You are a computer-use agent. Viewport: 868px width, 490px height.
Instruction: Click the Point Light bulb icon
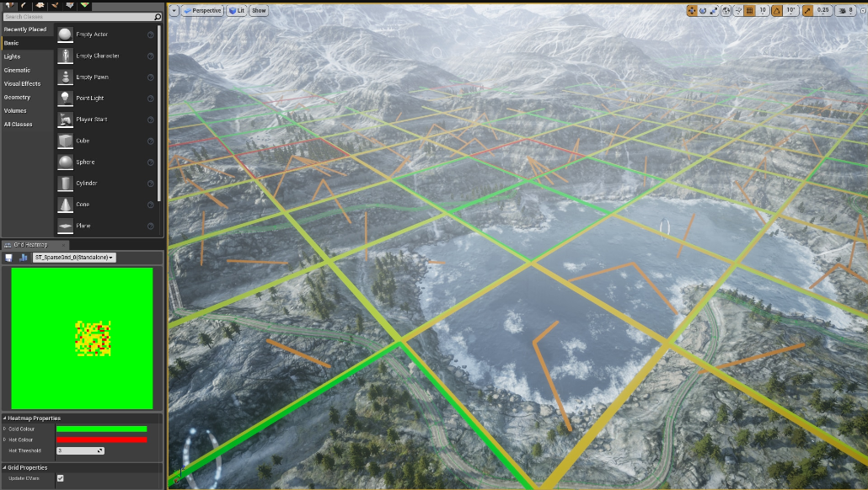tap(66, 98)
